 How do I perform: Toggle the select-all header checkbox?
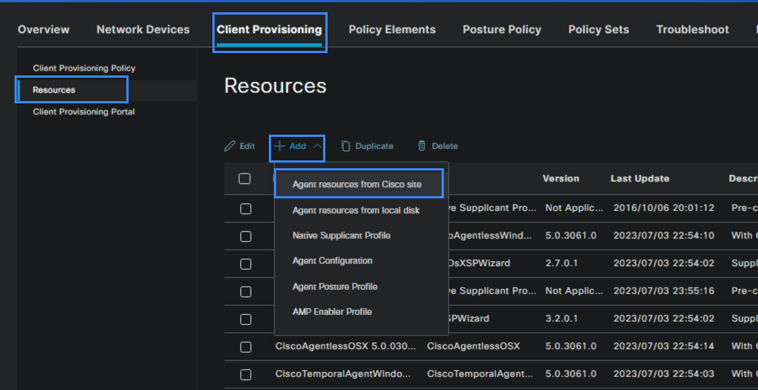[245, 179]
